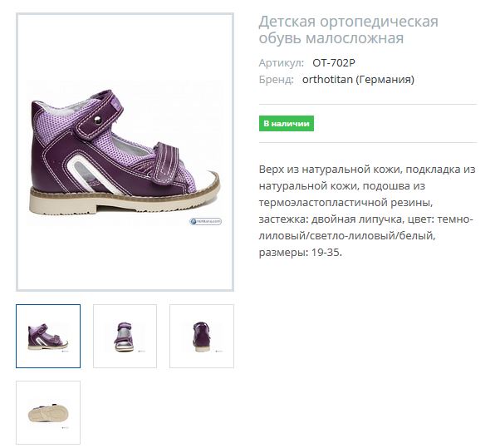Switch to the back-view sandal thumbnail
Image resolution: width=495 pixels, height=448 pixels.
202,336
